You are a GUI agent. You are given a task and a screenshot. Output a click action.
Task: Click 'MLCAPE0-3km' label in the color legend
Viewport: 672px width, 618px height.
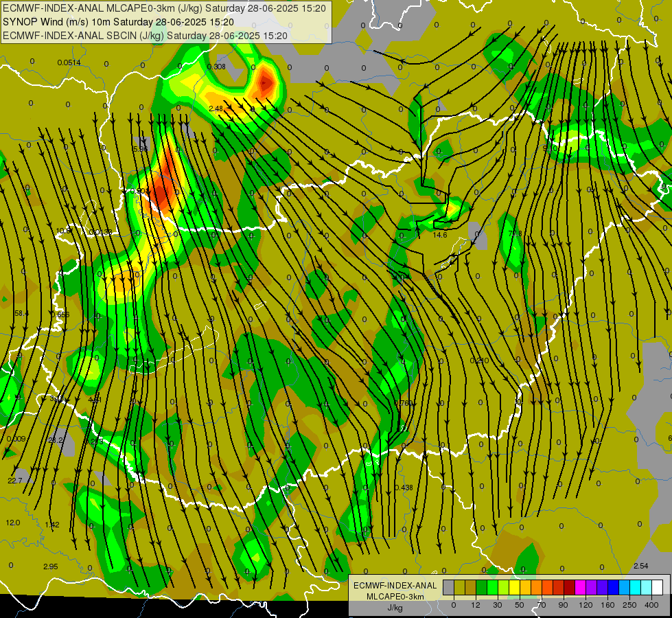[395, 597]
